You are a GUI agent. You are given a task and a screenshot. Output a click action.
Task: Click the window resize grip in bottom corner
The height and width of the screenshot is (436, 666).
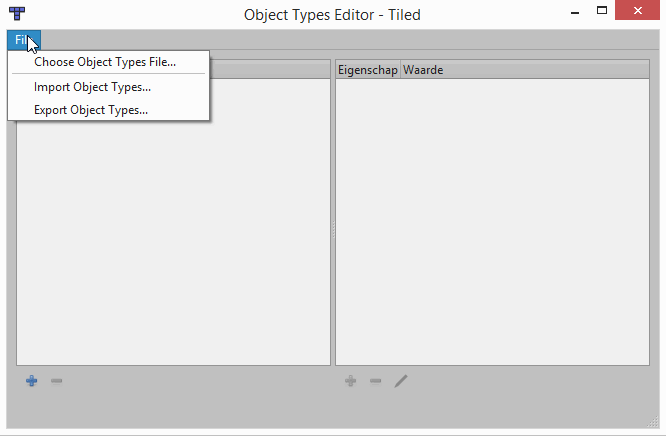(652, 424)
